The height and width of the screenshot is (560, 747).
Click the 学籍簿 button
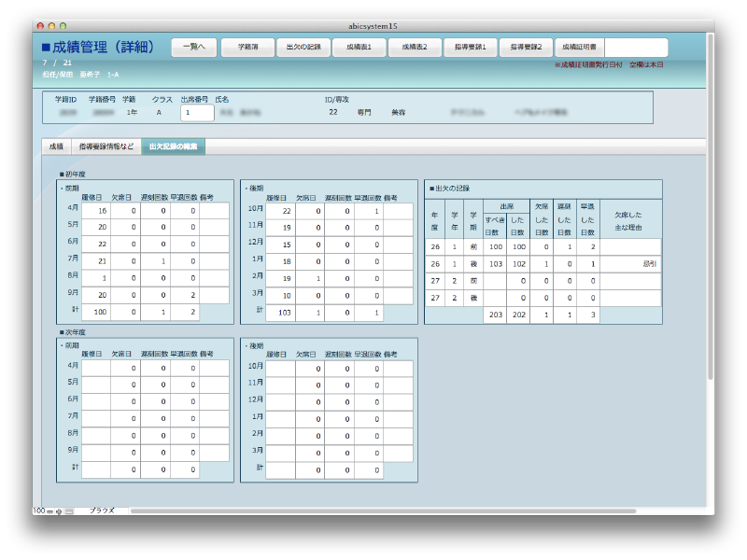pos(247,46)
